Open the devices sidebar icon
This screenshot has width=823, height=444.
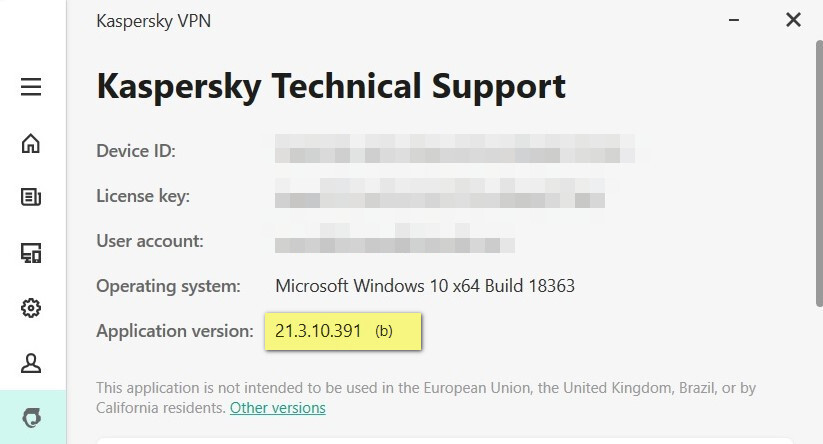[31, 253]
